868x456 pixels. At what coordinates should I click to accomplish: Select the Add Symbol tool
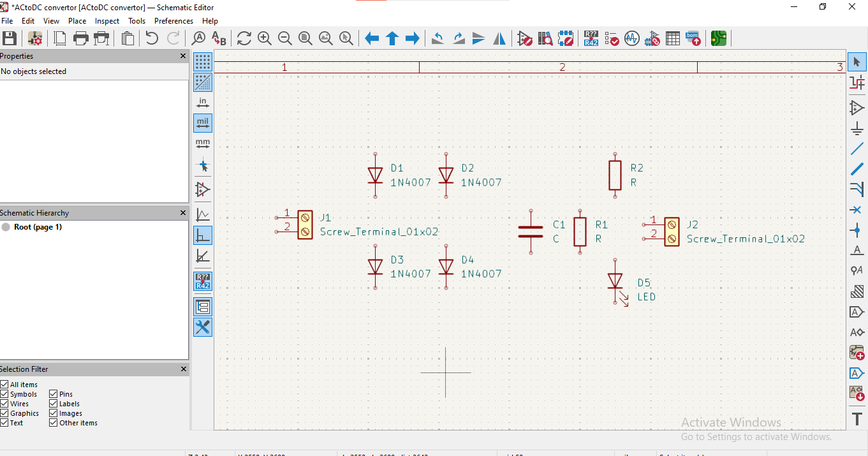pyautogui.click(x=857, y=108)
